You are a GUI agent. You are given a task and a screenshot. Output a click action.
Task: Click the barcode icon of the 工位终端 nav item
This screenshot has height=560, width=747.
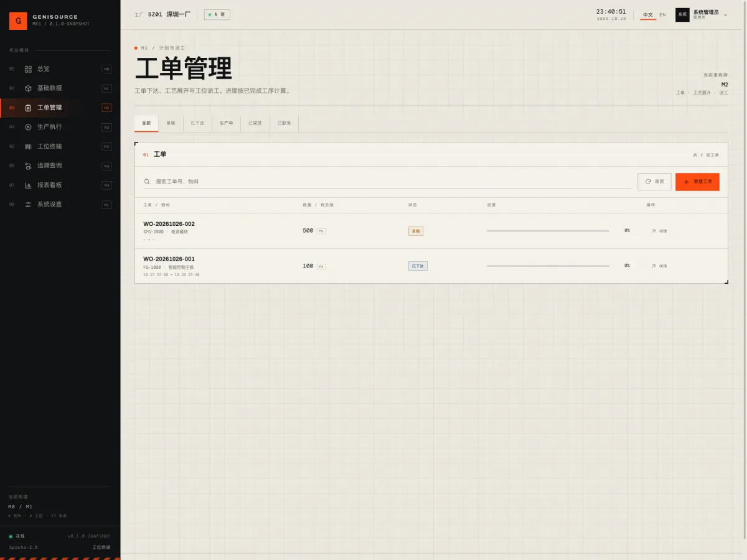pos(28,146)
